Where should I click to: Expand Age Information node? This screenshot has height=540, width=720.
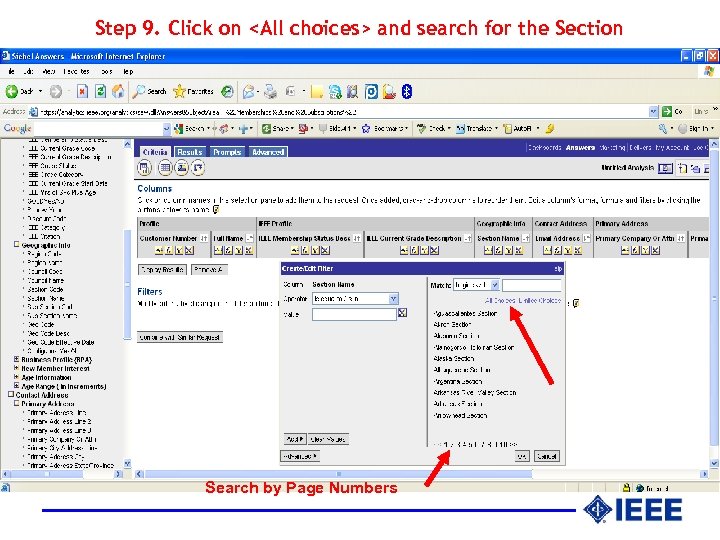click(x=17, y=377)
